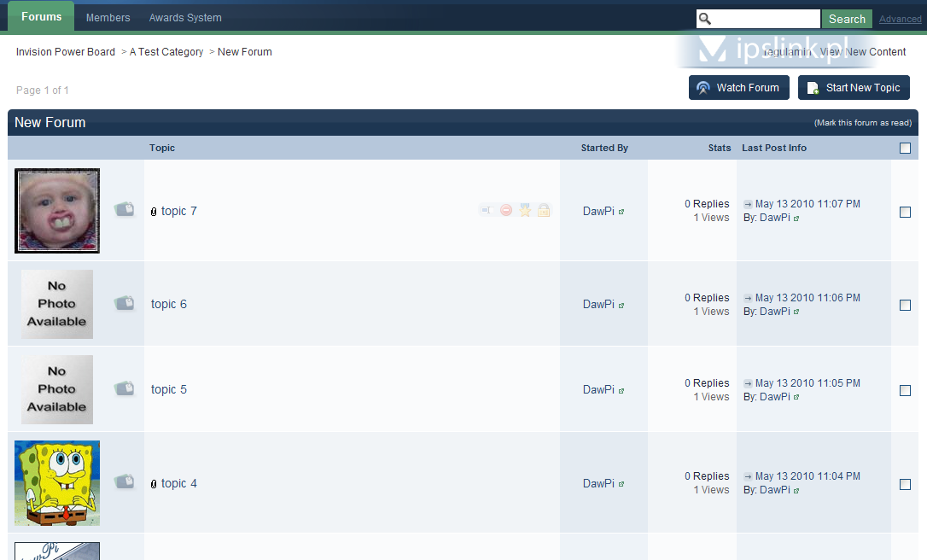
Task: Click the last-post arrow icon before May 13 2010 11:04 PM
Action: tap(748, 476)
